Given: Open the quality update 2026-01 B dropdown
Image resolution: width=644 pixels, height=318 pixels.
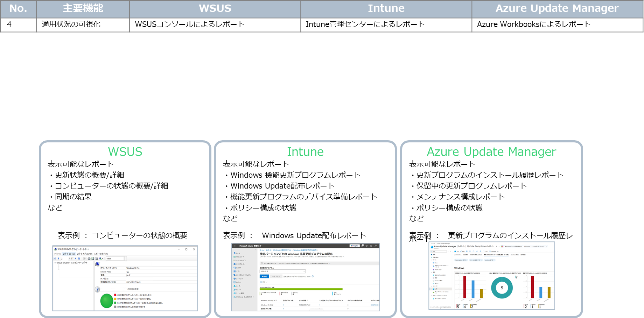Looking at the screenshot, I should [x=282, y=271].
